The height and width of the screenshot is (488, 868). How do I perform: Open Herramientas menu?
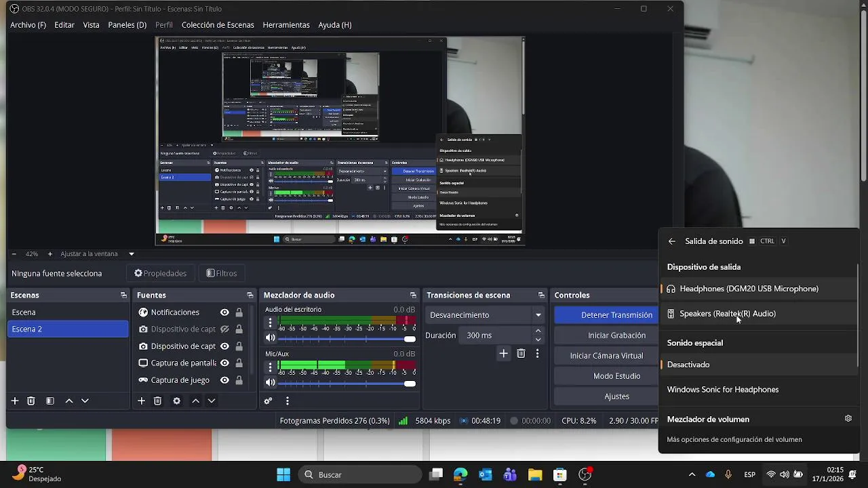click(x=286, y=25)
